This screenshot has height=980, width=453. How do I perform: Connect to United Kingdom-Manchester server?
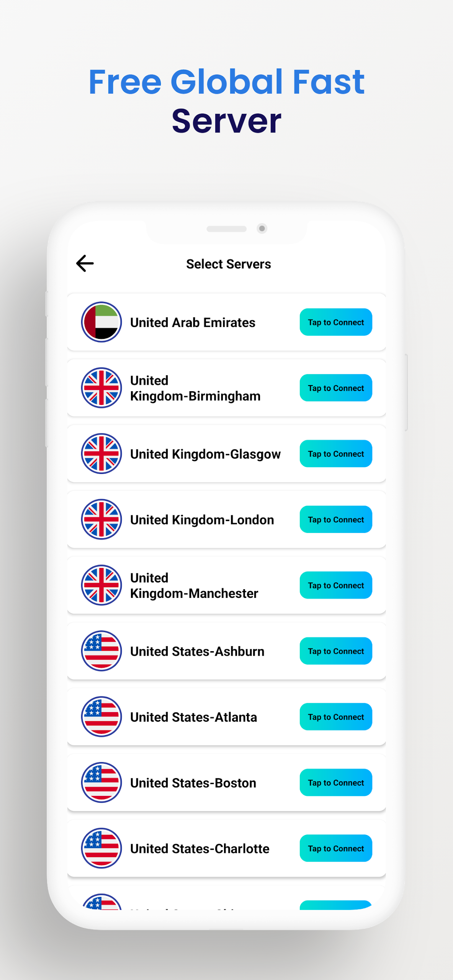click(336, 585)
